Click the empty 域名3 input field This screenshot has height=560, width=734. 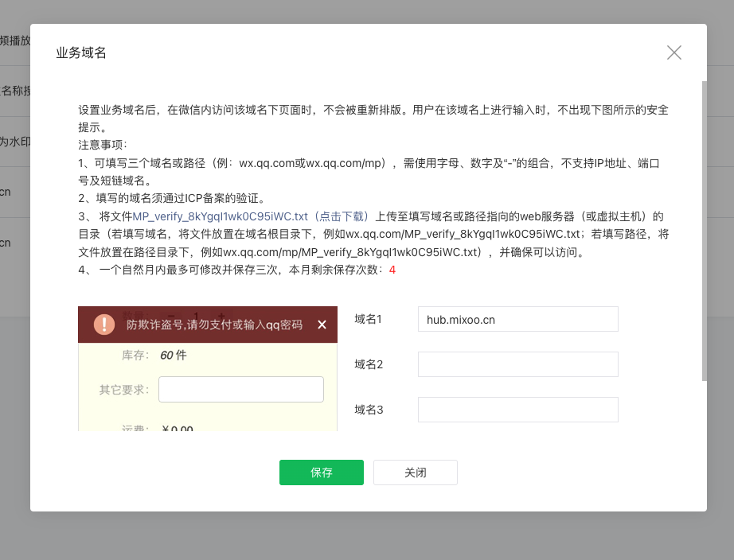coord(517,410)
